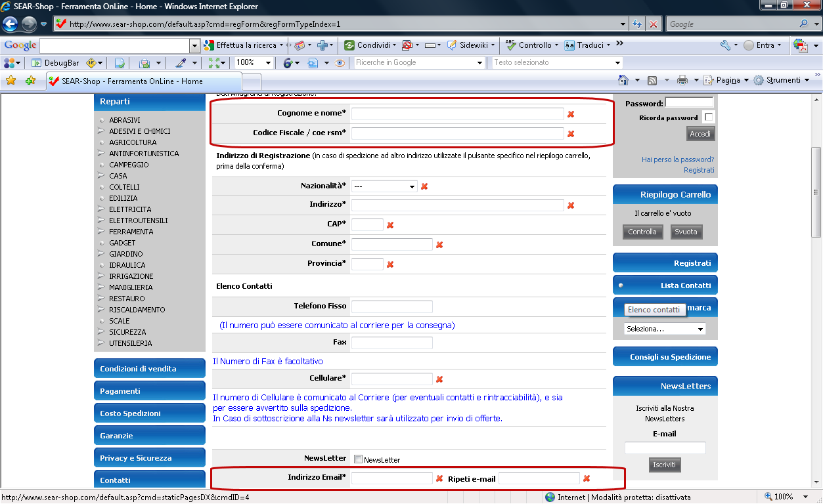
Task: Click the IE yellow diamond icon
Action: click(91, 63)
